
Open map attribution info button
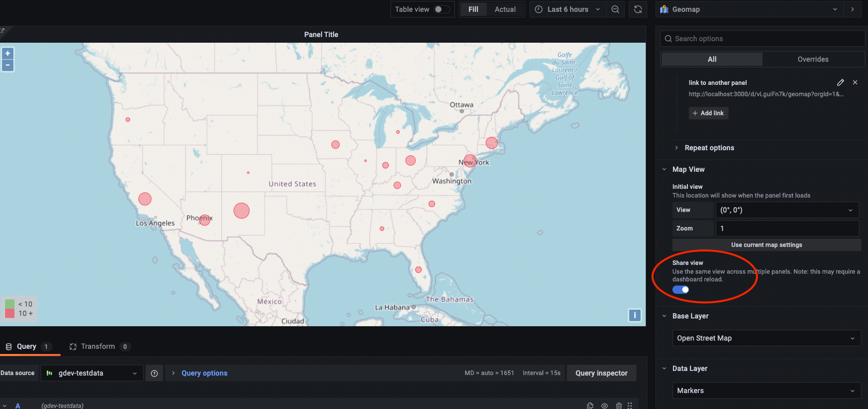pyautogui.click(x=634, y=315)
